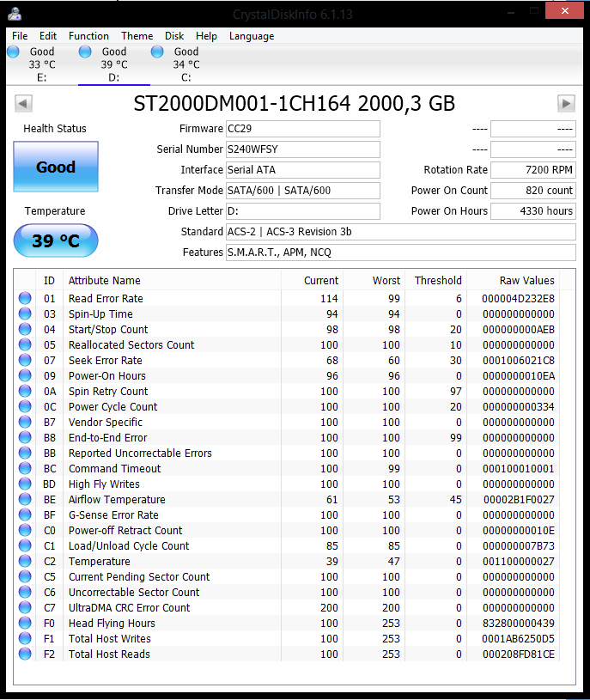Click status orb for C2 Temperature row
Viewport: 590px width, 700px height.
[25, 561]
